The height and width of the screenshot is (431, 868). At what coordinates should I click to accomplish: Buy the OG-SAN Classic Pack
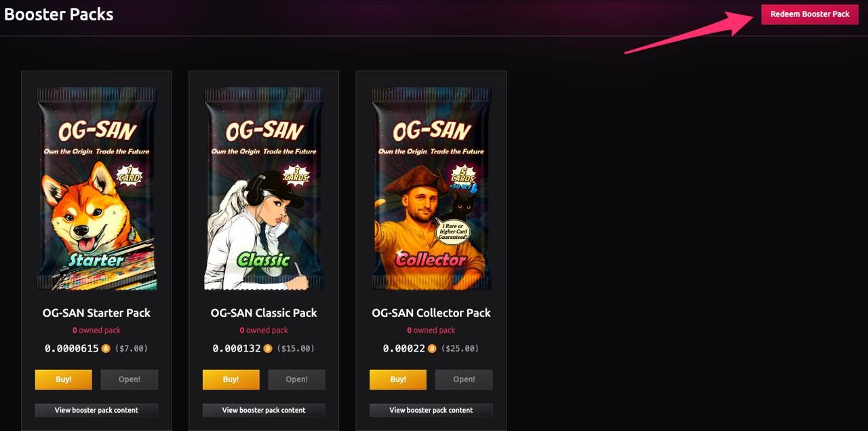[231, 379]
